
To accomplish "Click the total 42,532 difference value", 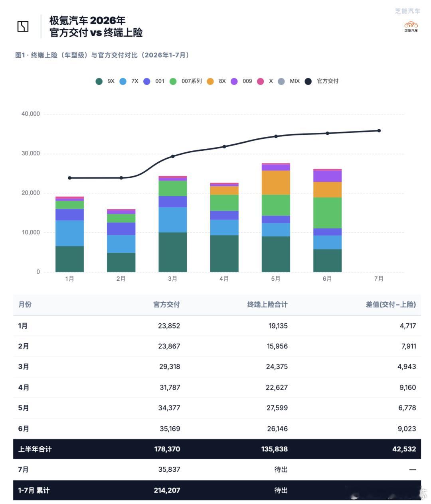I will point(404,449).
